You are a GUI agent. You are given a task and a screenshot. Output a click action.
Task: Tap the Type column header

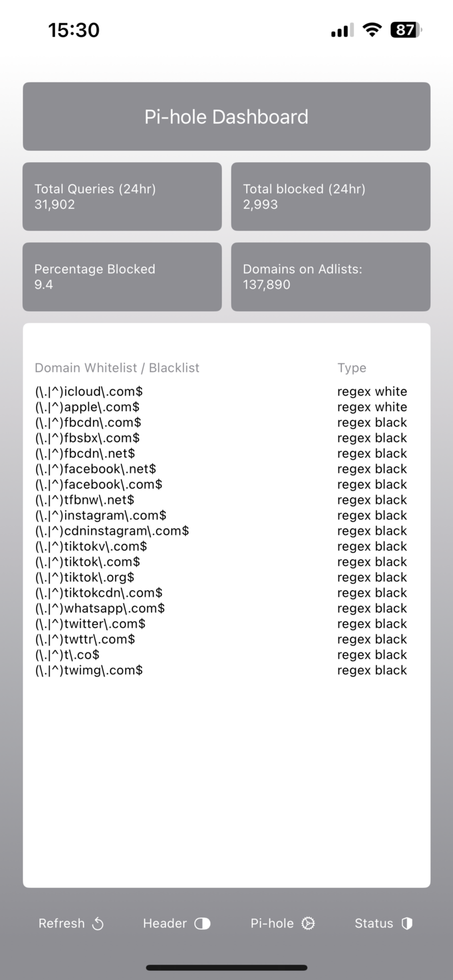(x=352, y=368)
